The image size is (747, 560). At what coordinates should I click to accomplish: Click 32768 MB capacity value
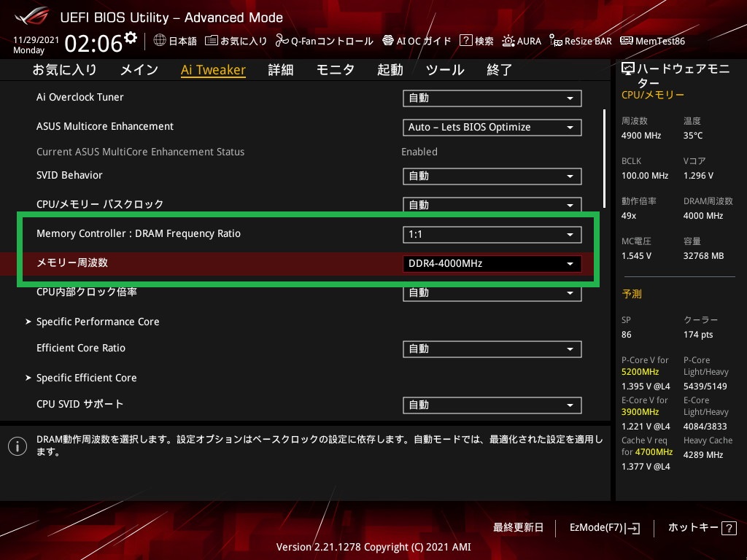(x=704, y=256)
